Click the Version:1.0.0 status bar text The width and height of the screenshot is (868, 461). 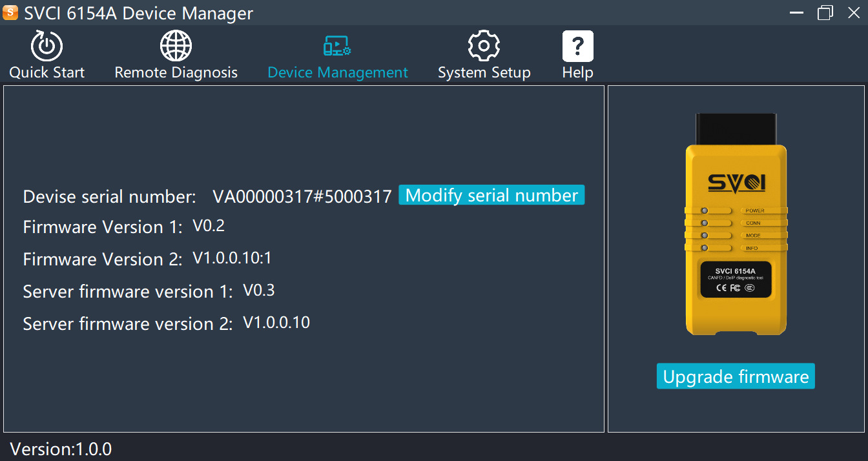coord(61,449)
